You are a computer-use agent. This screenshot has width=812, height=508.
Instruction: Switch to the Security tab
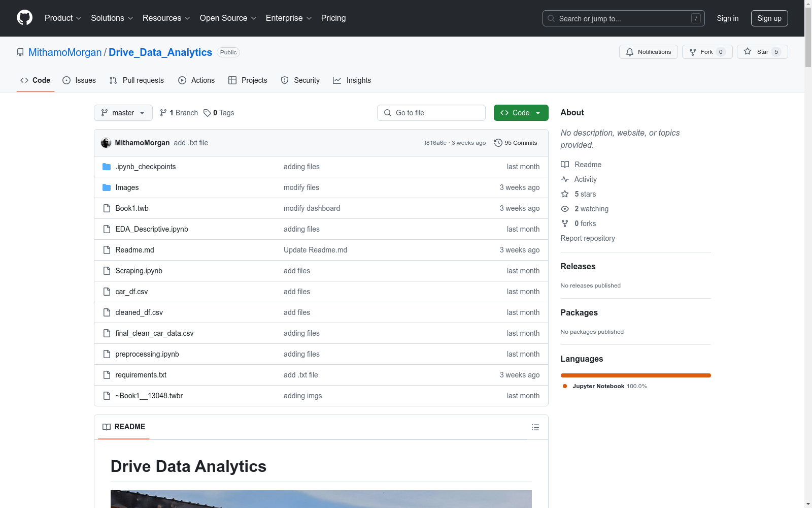[x=300, y=80]
